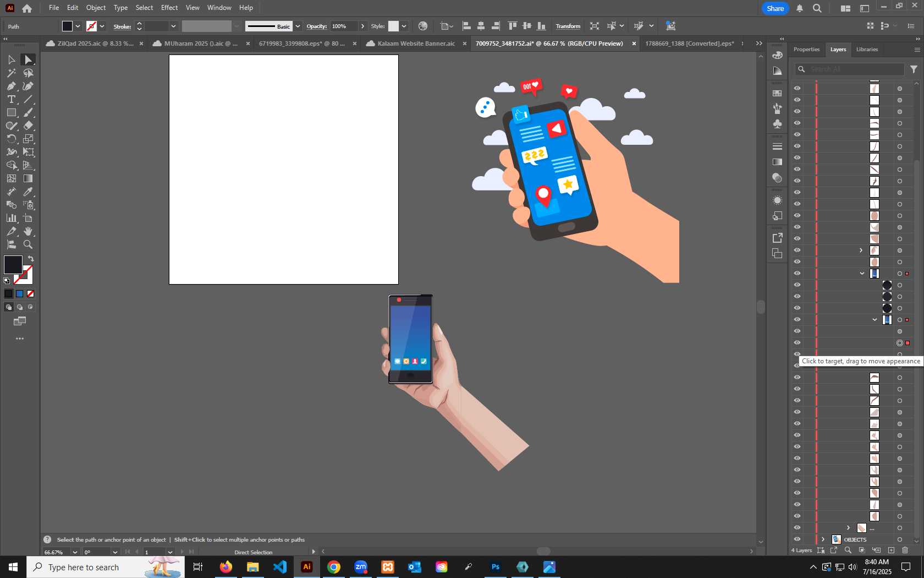The width and height of the screenshot is (924, 578).
Task: Open the Window menu
Action: [219, 8]
